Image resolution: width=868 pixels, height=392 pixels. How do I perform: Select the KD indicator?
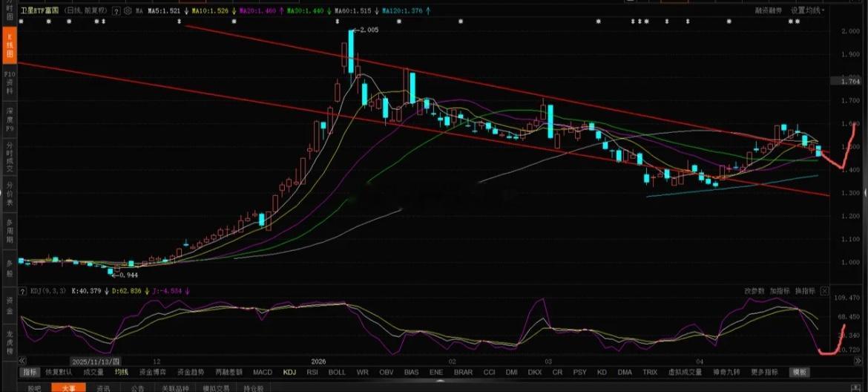pos(602,372)
